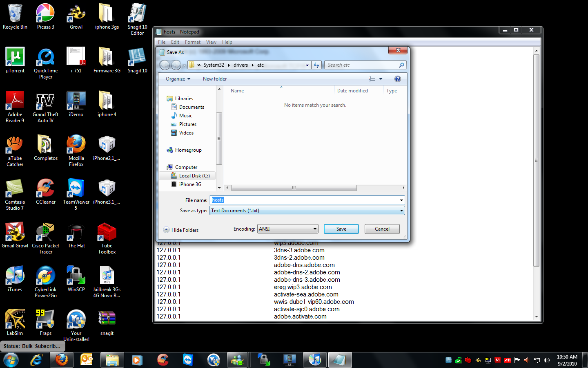Viewport: 588px width, 368px height.
Task: Collapse folders with Hide Folders
Action: (181, 230)
